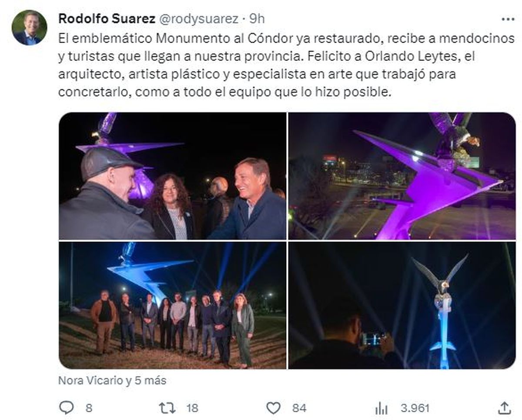Click the like count 84
Image resolution: width=522 pixels, height=420 pixels.
(x=299, y=408)
